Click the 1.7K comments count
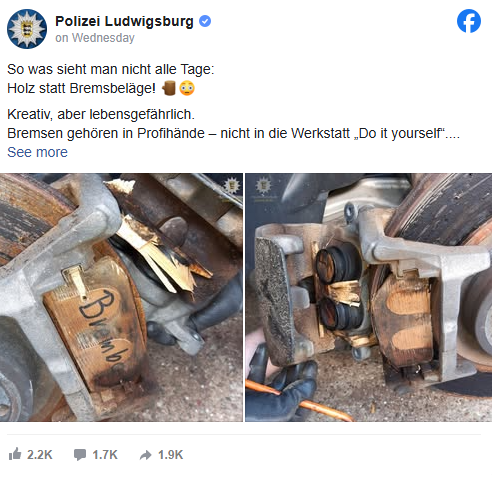 point(105,455)
